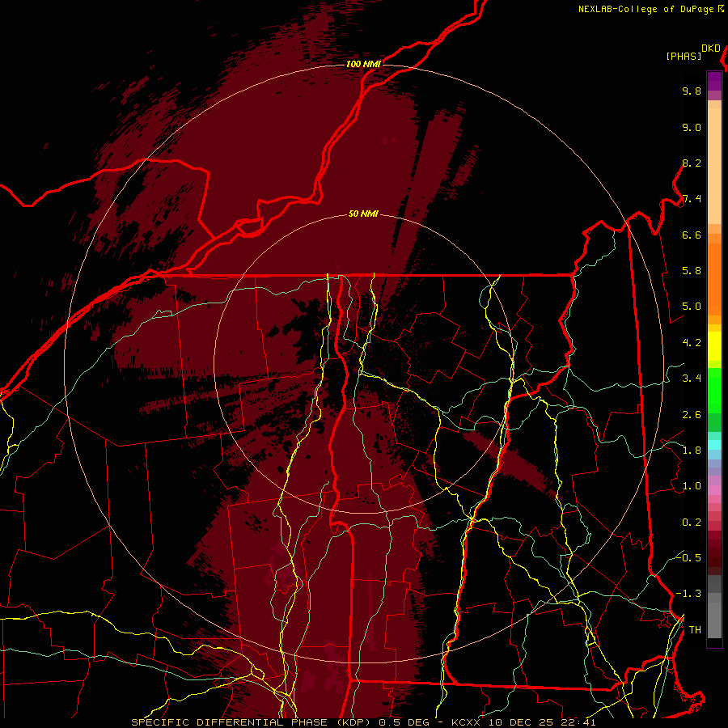The height and width of the screenshot is (728, 728).
Task: Click the purple segment atop the color scale
Action: [714, 81]
